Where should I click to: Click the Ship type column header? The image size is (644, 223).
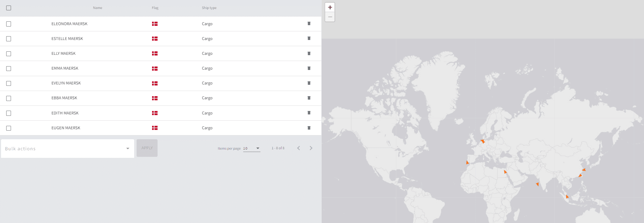point(209,8)
